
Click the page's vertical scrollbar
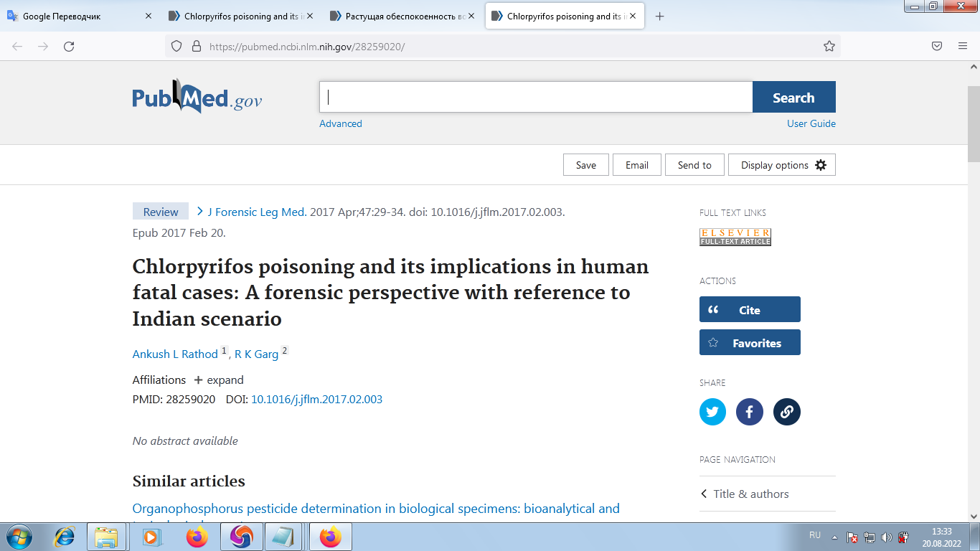tap(973, 287)
